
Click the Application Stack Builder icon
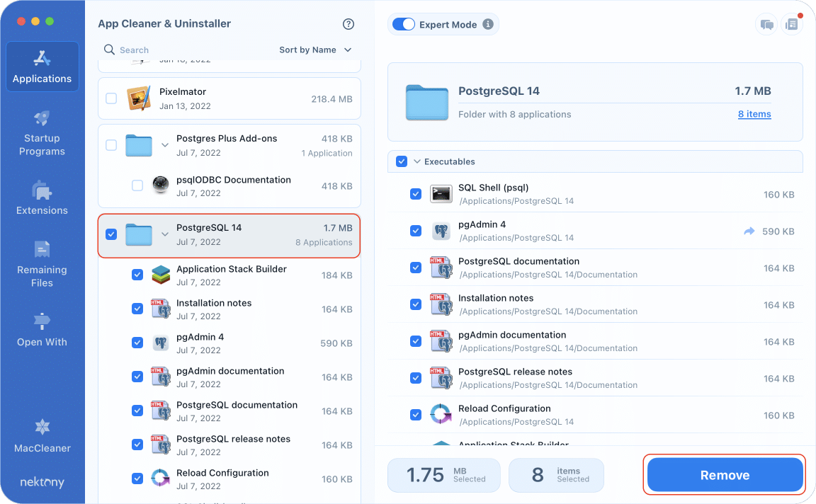[161, 275]
